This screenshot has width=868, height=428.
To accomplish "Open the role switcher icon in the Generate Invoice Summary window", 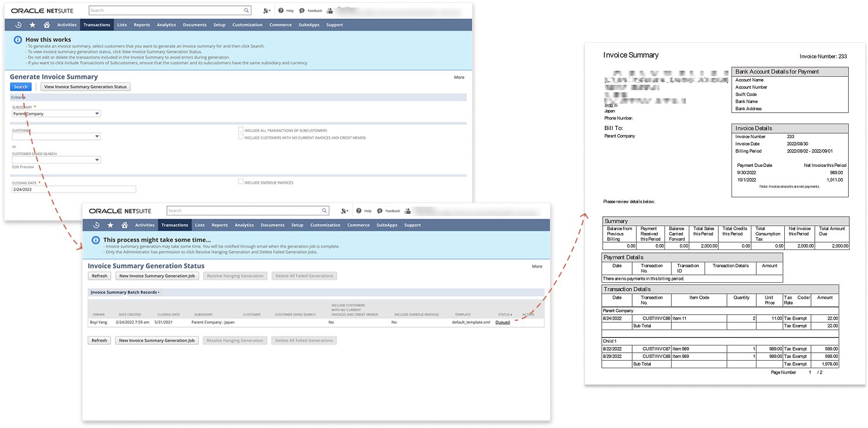I will 266,11.
